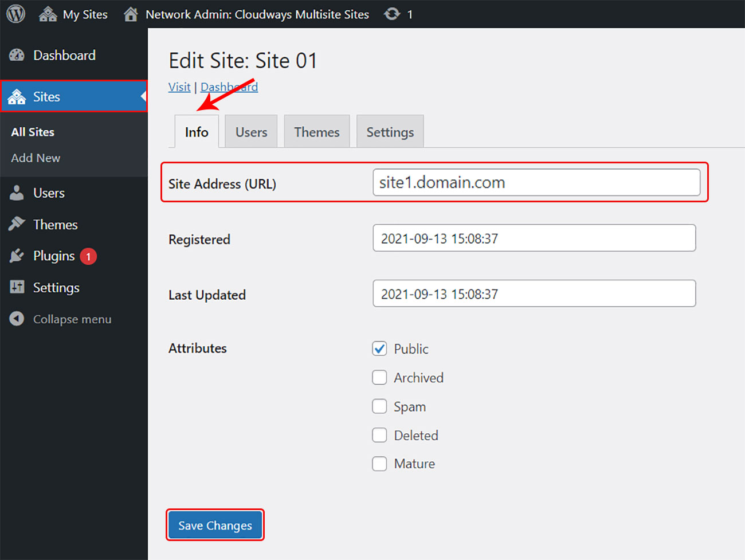
Task: Open the Themes tab
Action: pos(316,132)
